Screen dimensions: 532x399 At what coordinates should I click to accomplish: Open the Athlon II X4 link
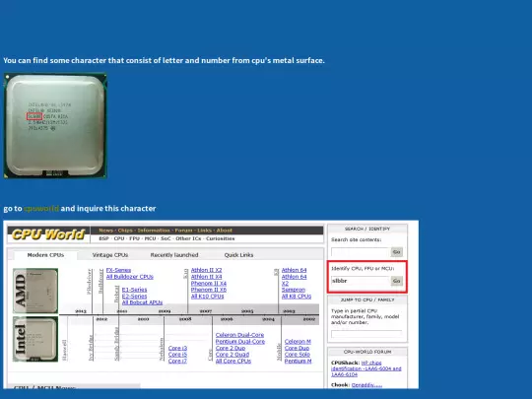[x=206, y=277]
